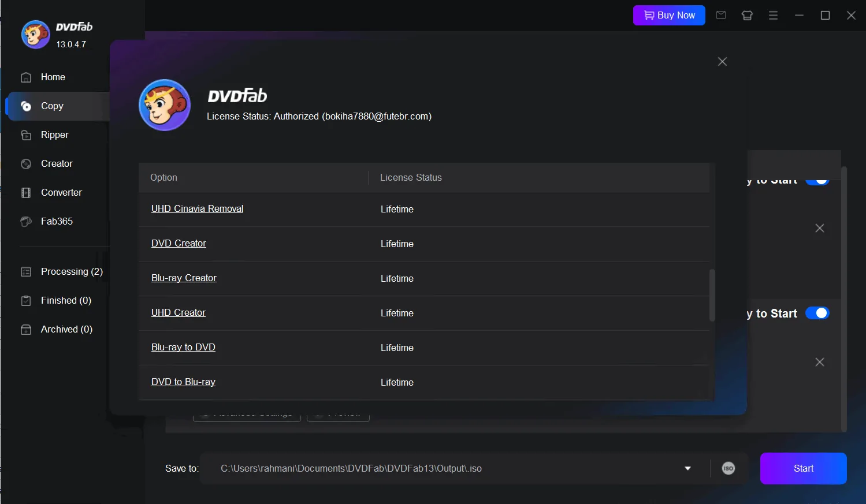Screen dimensions: 866x504
Task: Click the License Status column header
Action: 411,178
